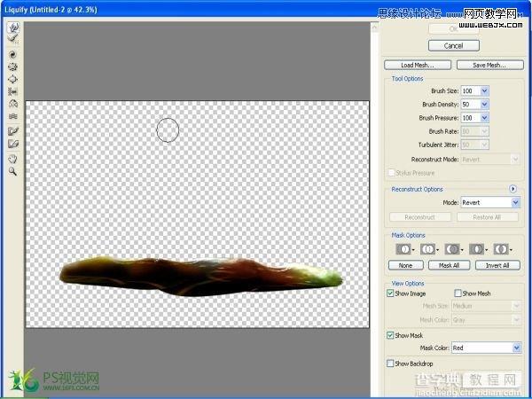Select the Mirror tool

point(13,104)
